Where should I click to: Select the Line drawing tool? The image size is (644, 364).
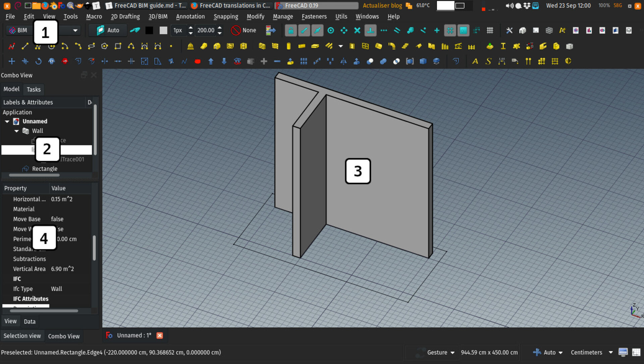click(x=25, y=46)
